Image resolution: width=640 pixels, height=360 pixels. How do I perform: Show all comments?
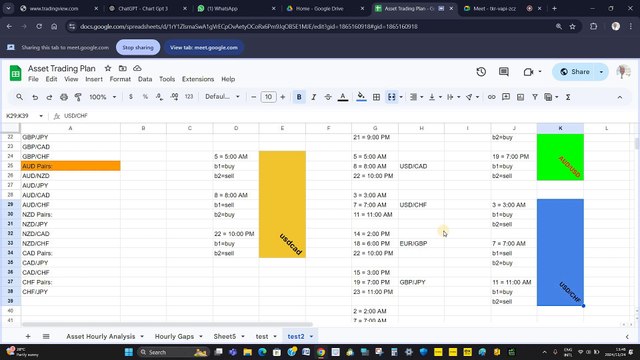504,72
